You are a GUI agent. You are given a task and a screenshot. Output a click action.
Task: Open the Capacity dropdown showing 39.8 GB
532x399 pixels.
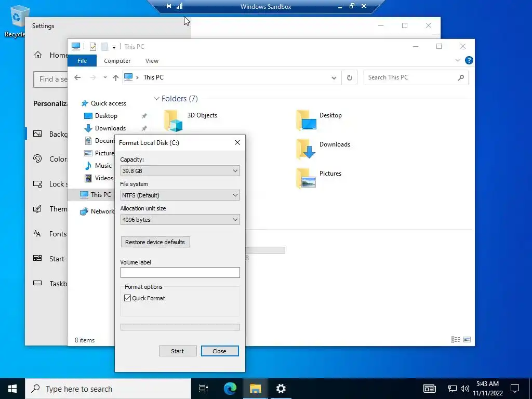pos(180,170)
